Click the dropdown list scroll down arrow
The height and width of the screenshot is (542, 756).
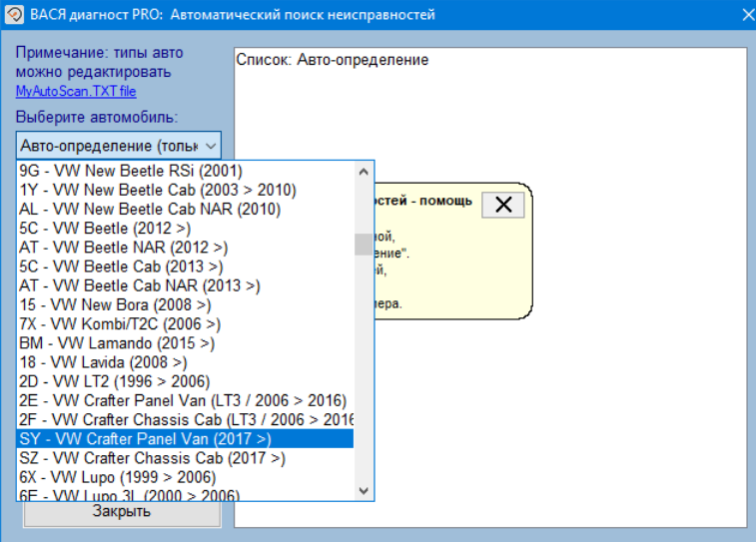[x=364, y=490]
